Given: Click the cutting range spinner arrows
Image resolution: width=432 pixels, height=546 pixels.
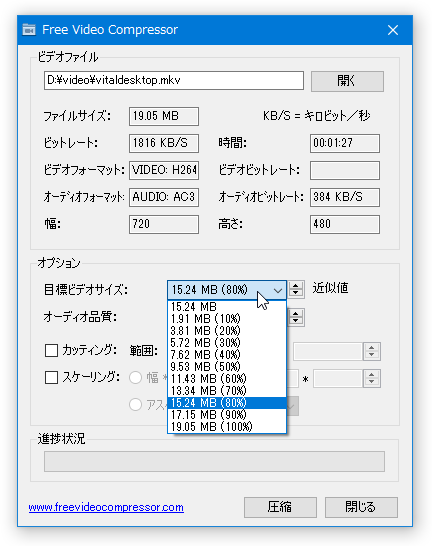Looking at the screenshot, I should point(371,351).
